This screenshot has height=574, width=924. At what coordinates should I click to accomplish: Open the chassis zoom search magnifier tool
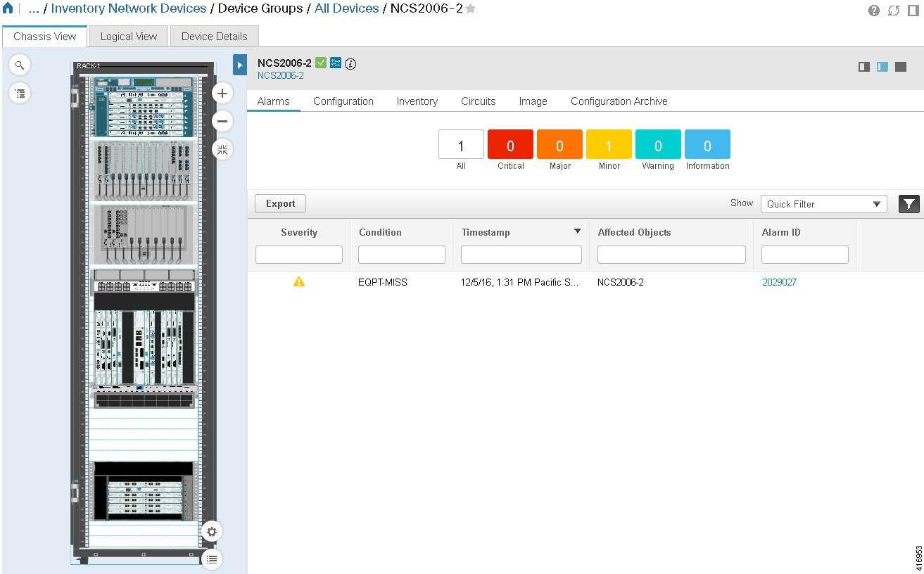pos(19,64)
